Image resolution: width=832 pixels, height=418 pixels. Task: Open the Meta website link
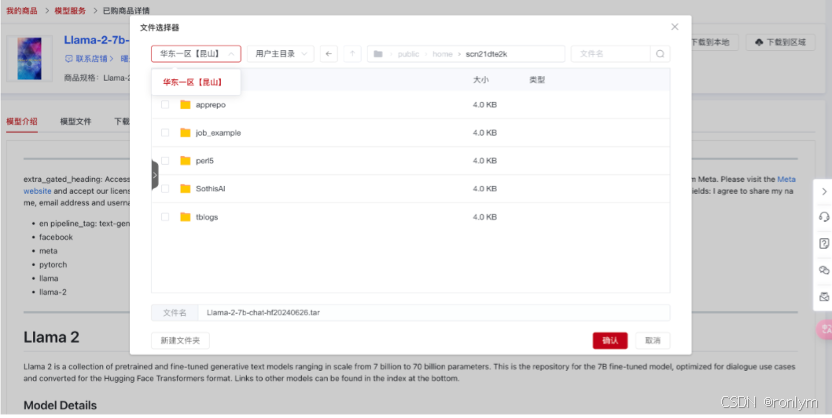pos(786,179)
